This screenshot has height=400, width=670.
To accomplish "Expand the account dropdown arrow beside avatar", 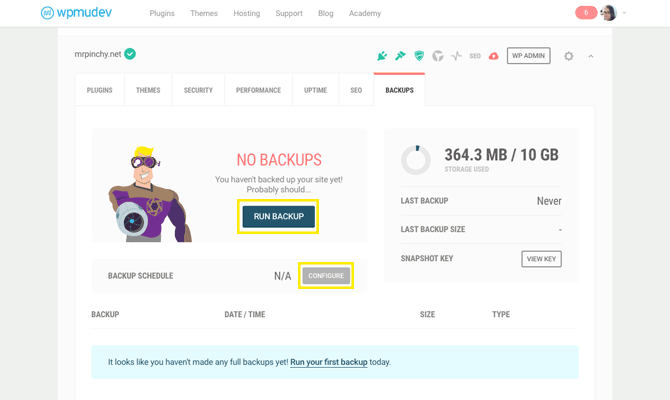I will pyautogui.click(x=624, y=13).
